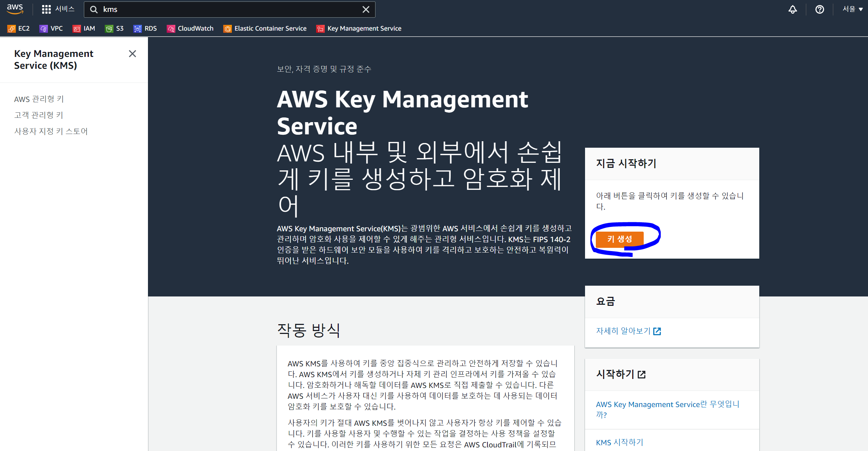Image resolution: width=868 pixels, height=451 pixels.
Task: Select 고객 관리형 키 in sidebar
Action: (39, 115)
